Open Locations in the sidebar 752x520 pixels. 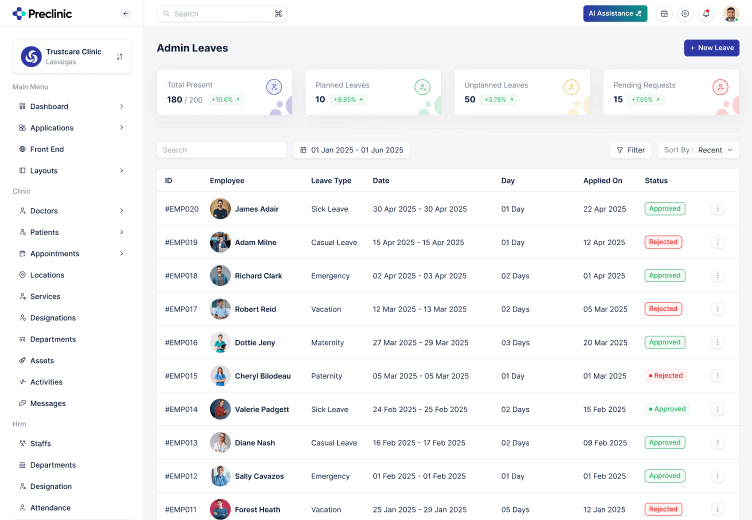pyautogui.click(x=47, y=275)
